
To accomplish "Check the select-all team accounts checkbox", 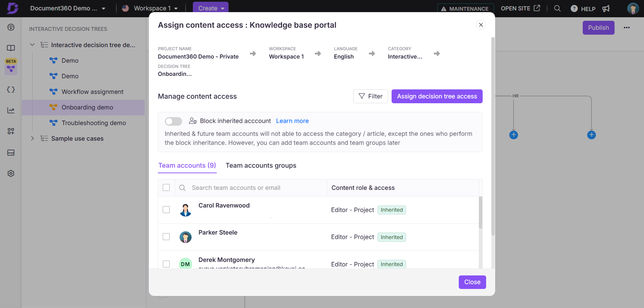I will coord(166,187).
